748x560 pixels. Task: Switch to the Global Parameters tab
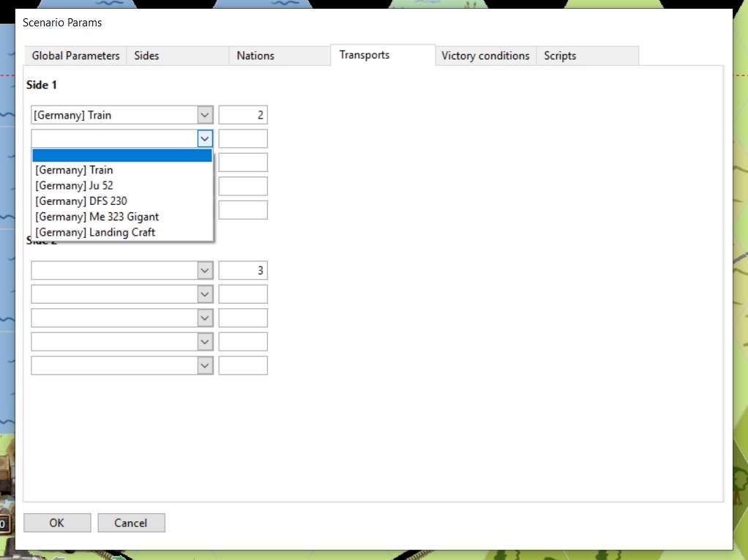75,56
